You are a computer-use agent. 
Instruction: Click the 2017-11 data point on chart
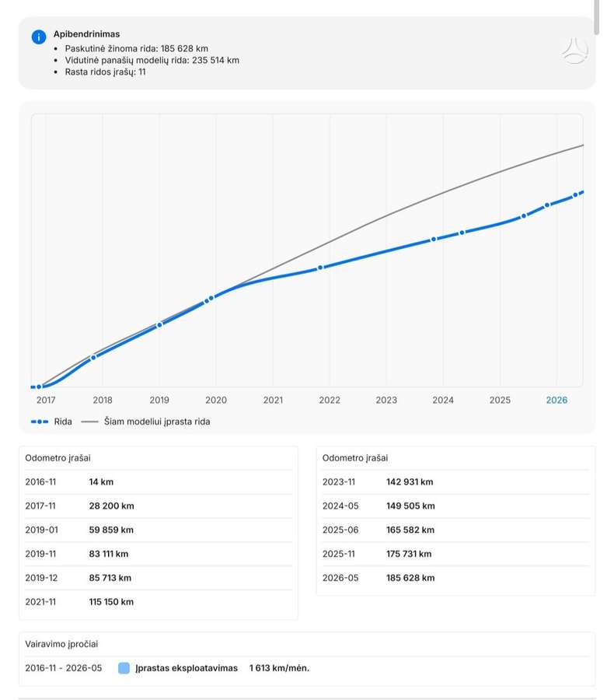[x=93, y=357]
